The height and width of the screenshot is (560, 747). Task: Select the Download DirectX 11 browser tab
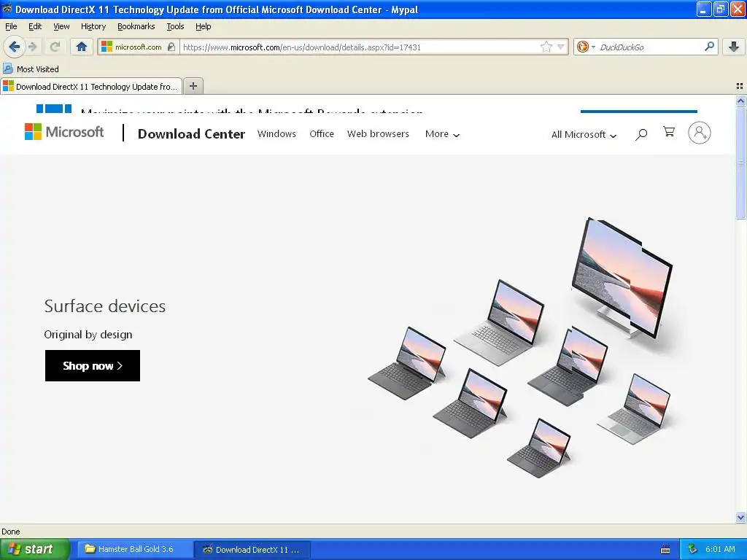[x=91, y=87]
